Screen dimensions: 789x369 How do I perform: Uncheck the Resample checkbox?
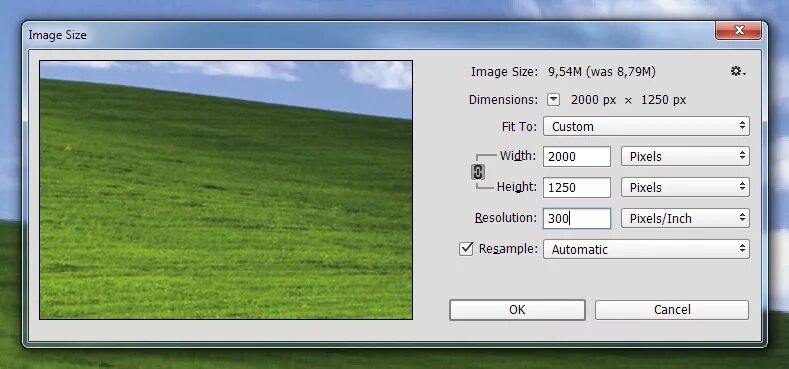click(466, 249)
